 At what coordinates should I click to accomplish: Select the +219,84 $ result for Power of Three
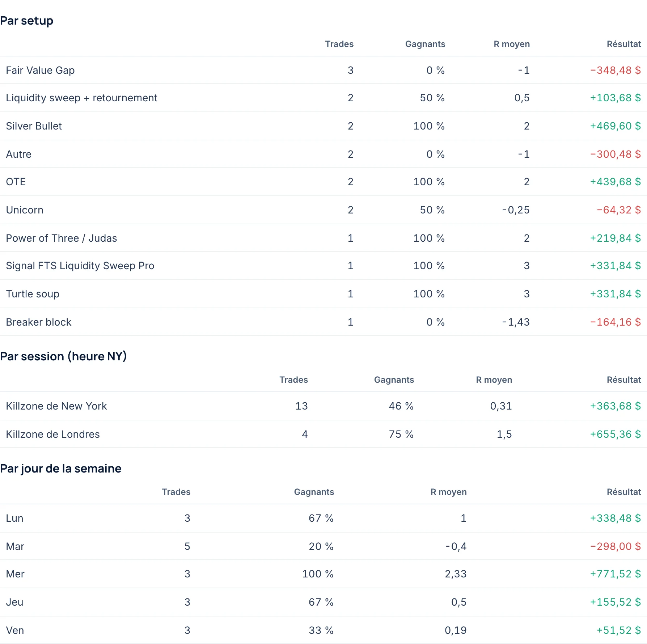pyautogui.click(x=616, y=238)
